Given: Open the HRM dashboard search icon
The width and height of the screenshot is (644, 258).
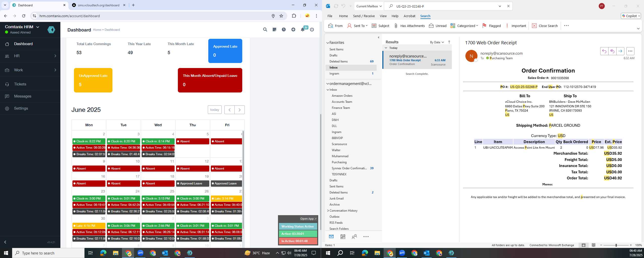Looking at the screenshot, I should 265,29.
